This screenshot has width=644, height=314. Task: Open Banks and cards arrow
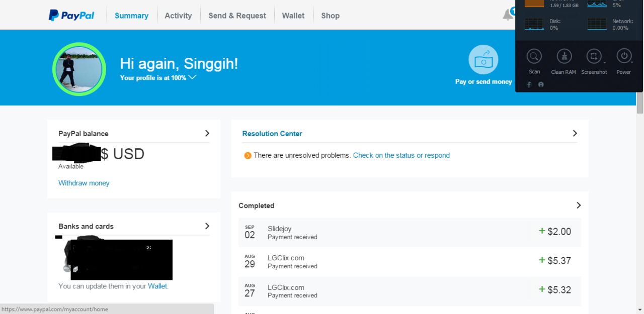(207, 226)
